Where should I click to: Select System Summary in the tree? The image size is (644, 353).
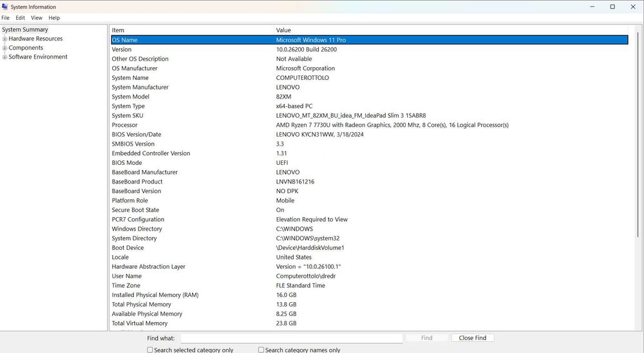[x=25, y=30]
